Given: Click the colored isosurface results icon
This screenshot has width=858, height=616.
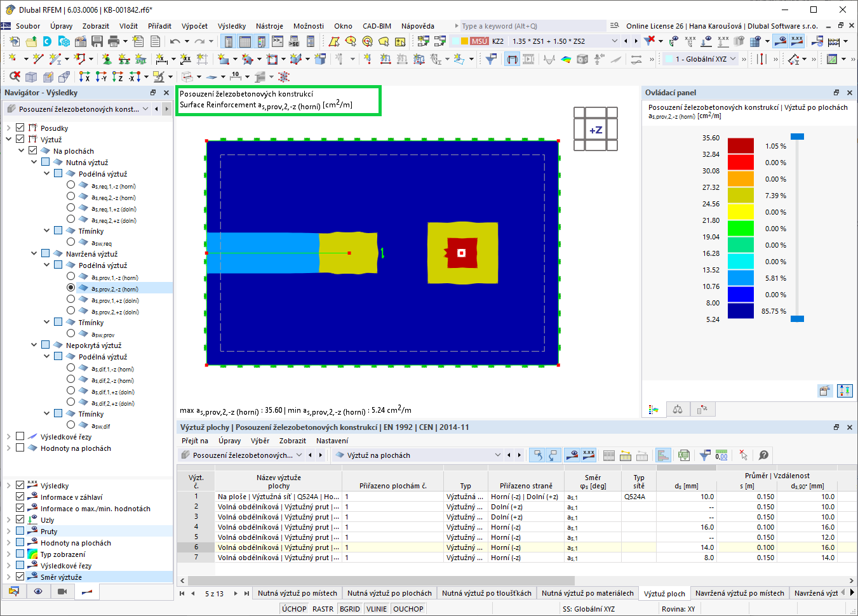Looking at the screenshot, I should coord(566,59).
